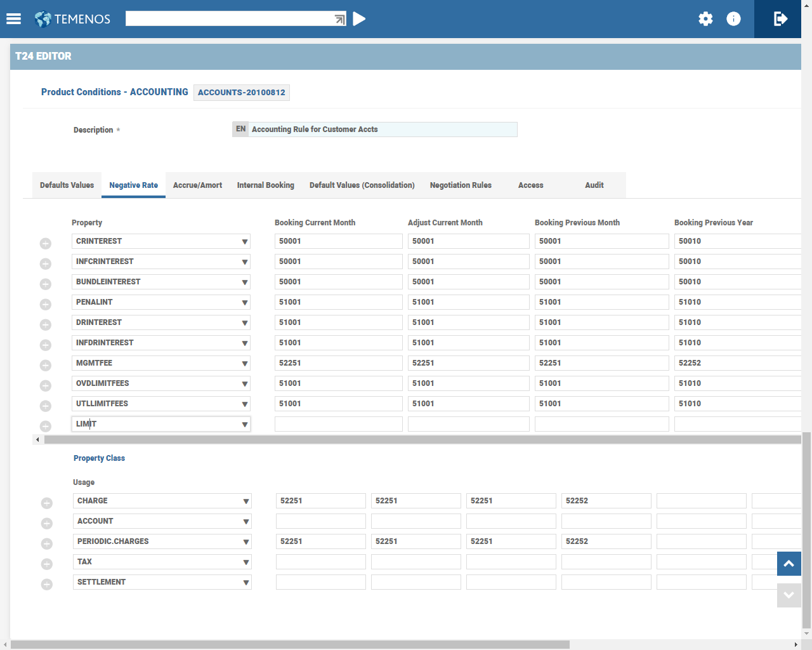Click the expand icon in command box

(340, 20)
